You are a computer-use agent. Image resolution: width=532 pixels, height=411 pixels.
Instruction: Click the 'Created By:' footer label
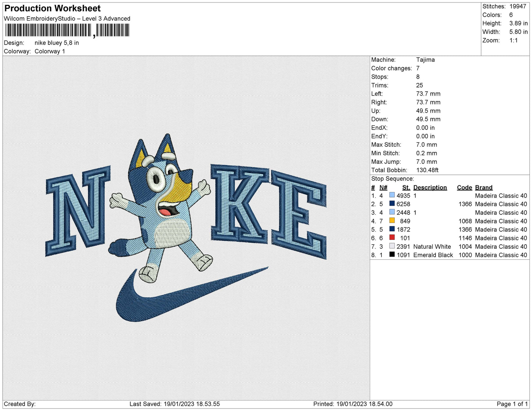(x=20, y=404)
